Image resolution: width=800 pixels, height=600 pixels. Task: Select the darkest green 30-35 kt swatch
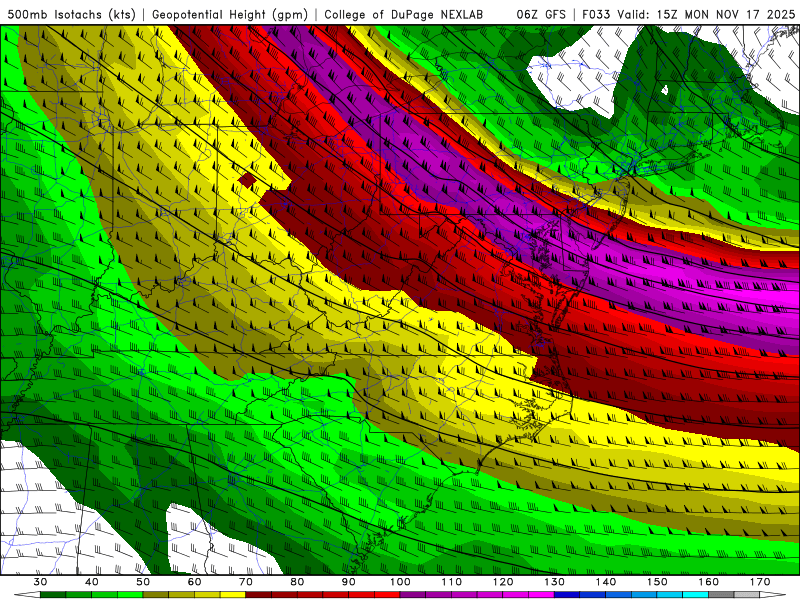tap(53, 595)
